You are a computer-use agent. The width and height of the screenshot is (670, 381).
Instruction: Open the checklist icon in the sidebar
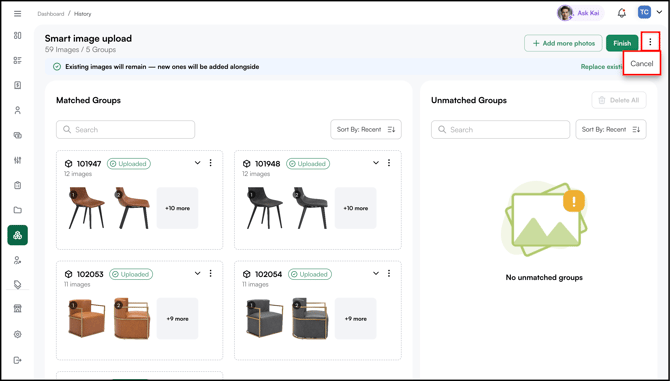point(18,60)
